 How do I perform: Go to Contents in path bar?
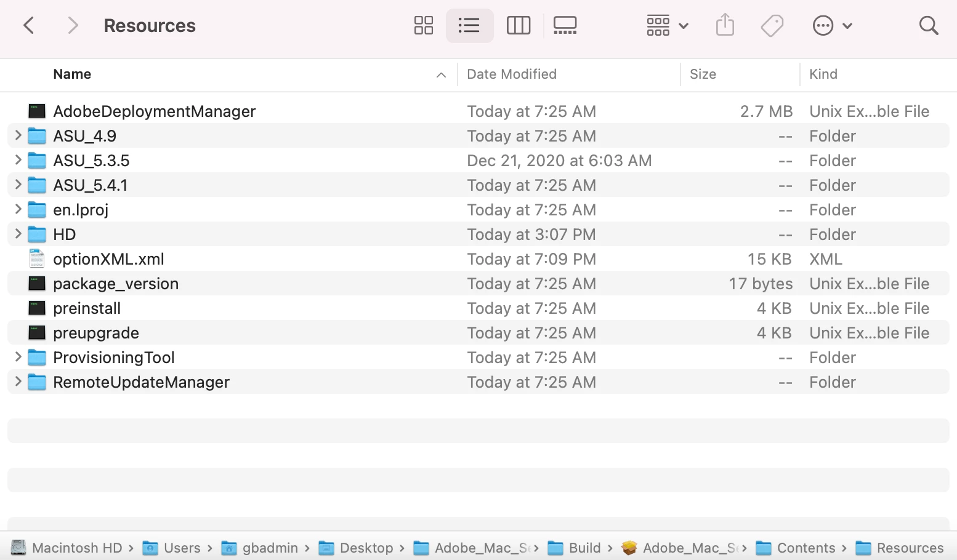[x=795, y=548]
